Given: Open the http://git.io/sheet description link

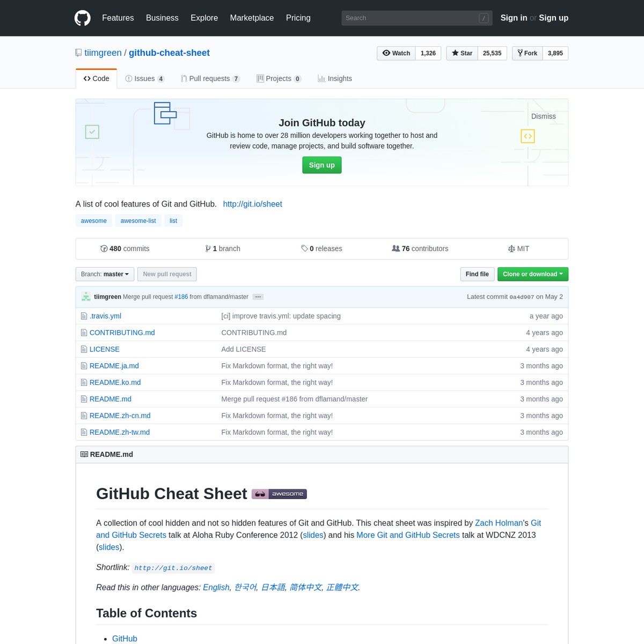Looking at the screenshot, I should [252, 204].
